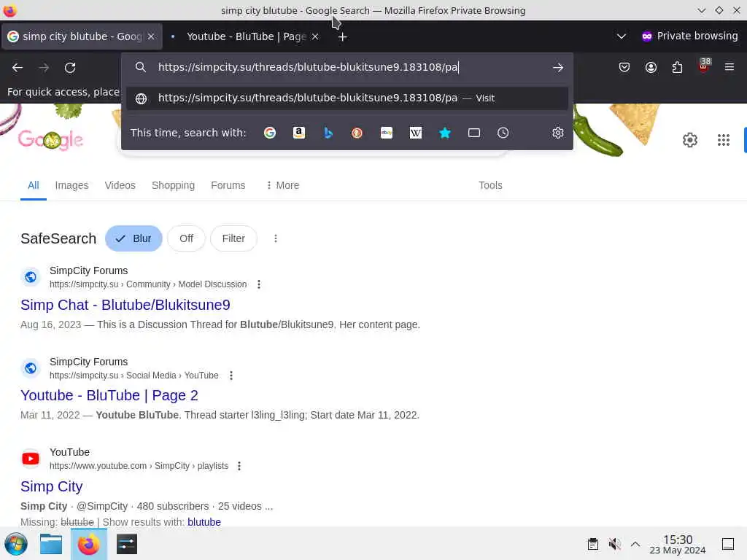Close the 'Youtube - BluTube' tab
747x560 pixels.
315,36
